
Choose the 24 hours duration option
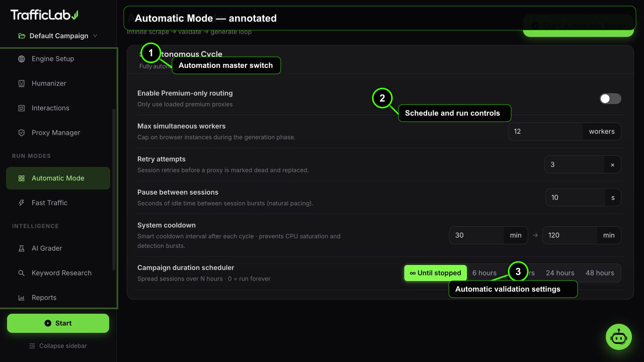pyautogui.click(x=560, y=273)
